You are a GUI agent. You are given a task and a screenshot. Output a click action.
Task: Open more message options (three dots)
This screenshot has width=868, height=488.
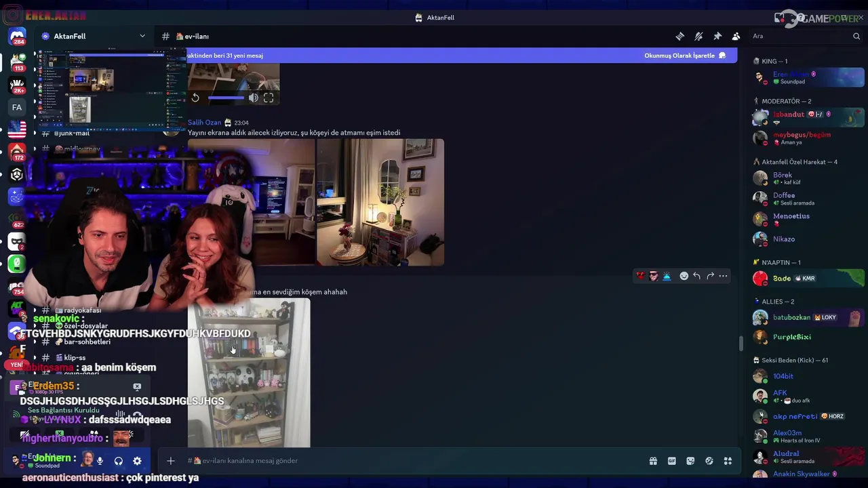point(723,276)
